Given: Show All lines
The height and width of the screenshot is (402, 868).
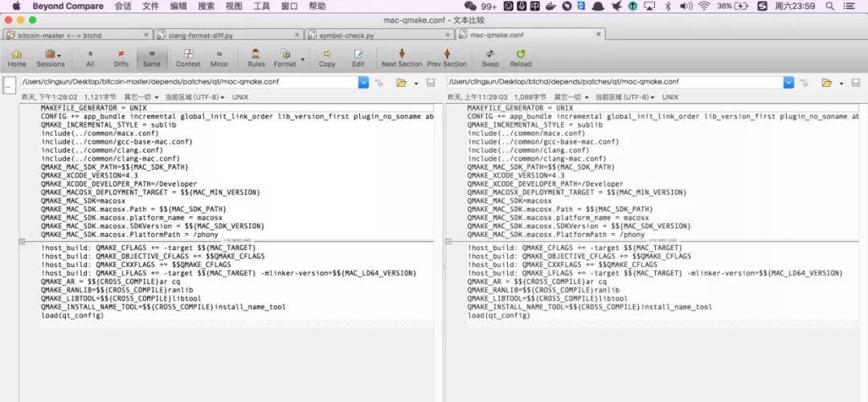Looking at the screenshot, I should 90,58.
